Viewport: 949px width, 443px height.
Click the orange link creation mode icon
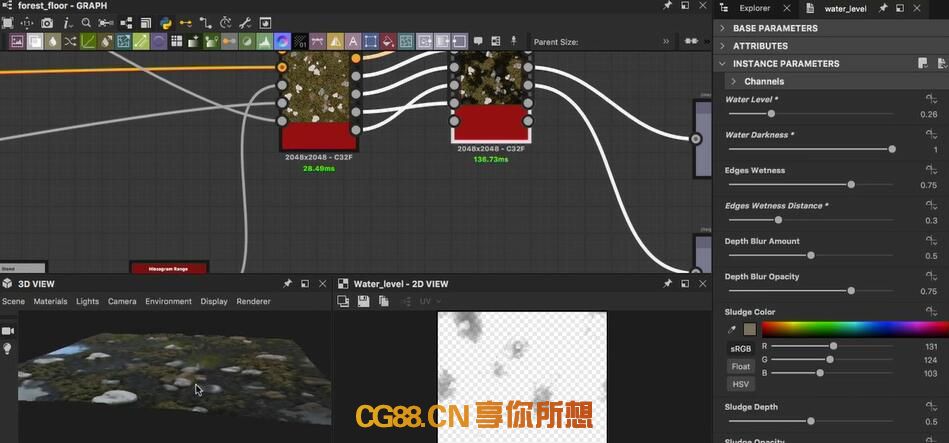pyautogui.click(x=186, y=23)
